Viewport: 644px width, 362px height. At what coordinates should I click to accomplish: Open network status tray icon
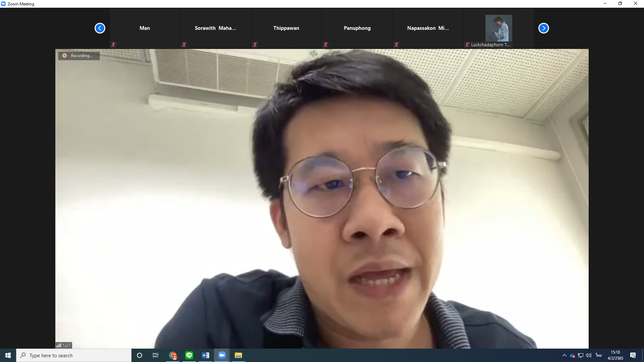point(581,355)
